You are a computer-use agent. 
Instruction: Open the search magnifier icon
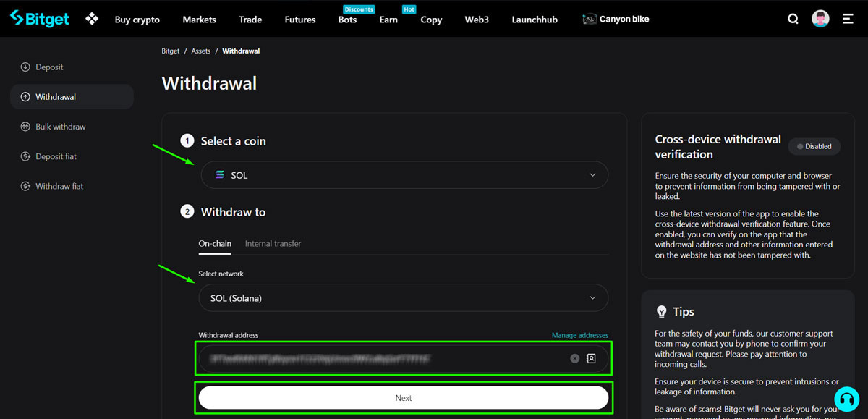pos(793,20)
